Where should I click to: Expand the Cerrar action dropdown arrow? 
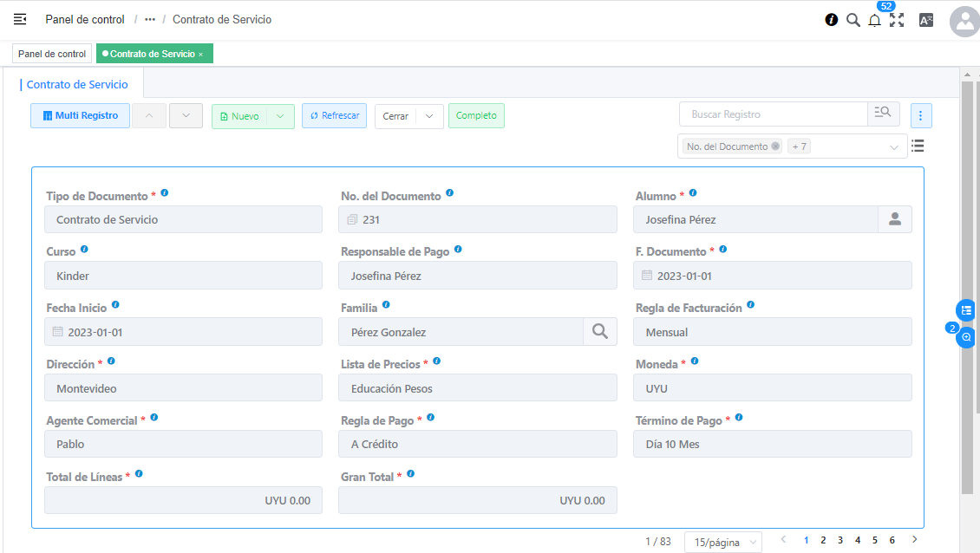point(429,116)
